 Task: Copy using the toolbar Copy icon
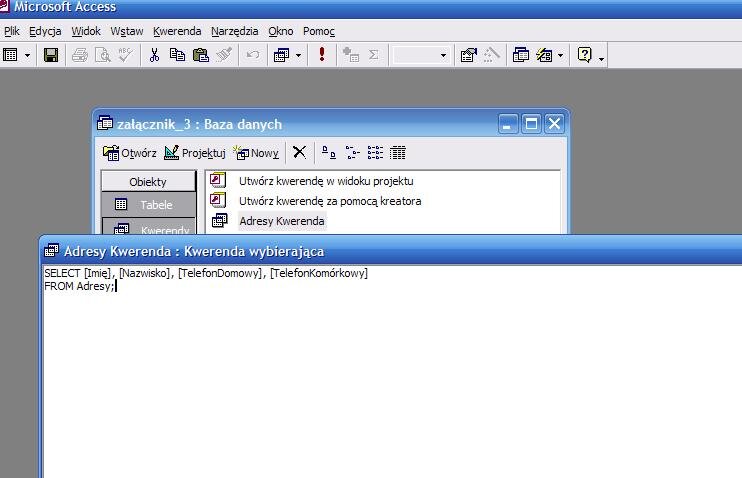177,55
